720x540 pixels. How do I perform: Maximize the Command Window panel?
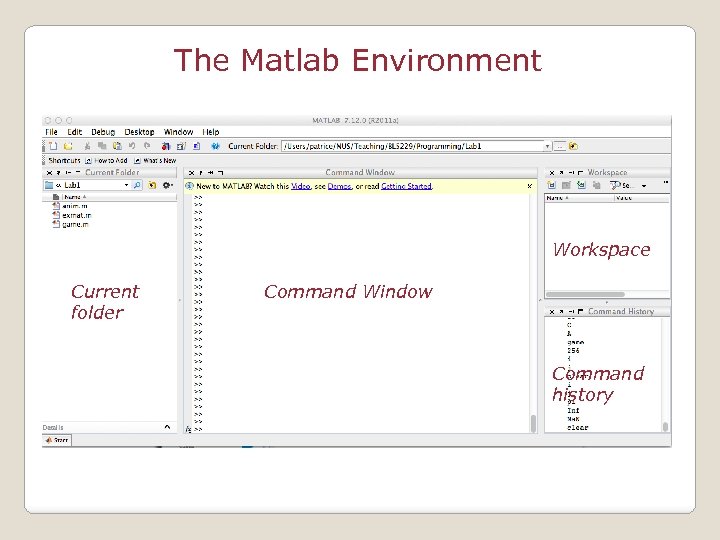coord(220,173)
